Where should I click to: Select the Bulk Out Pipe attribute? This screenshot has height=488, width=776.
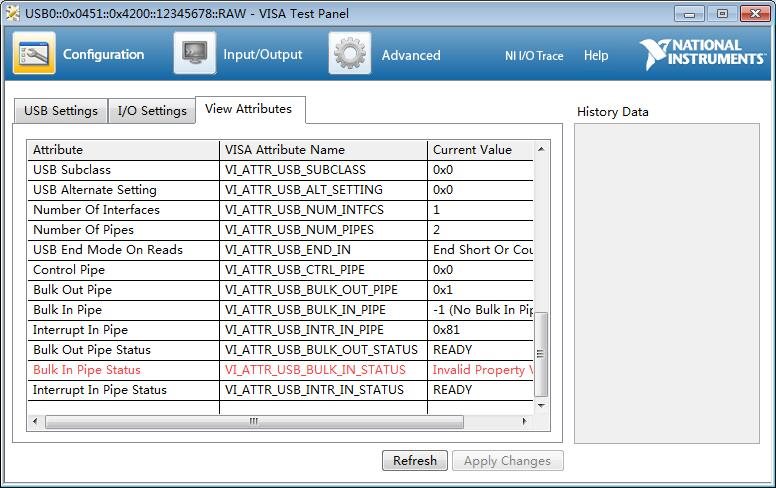tap(123, 290)
